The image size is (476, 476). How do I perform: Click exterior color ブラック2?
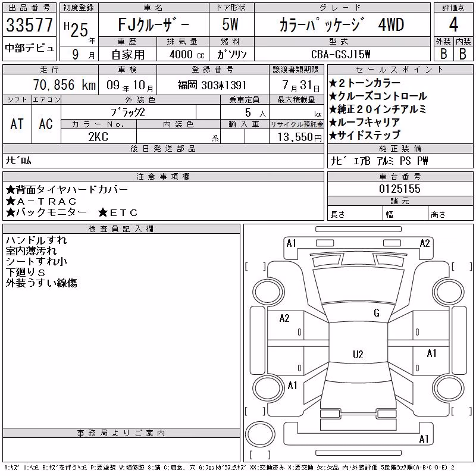point(127,112)
